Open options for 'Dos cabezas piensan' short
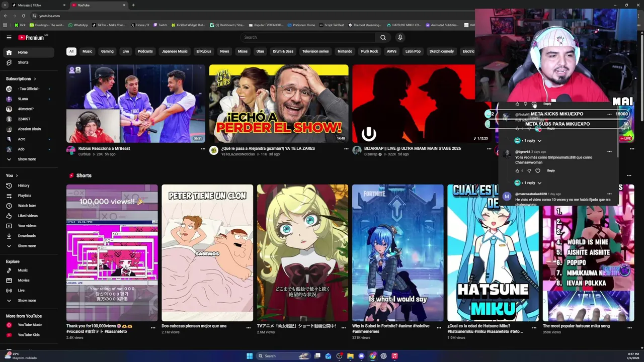This screenshot has width=644, height=362. tap(249, 327)
